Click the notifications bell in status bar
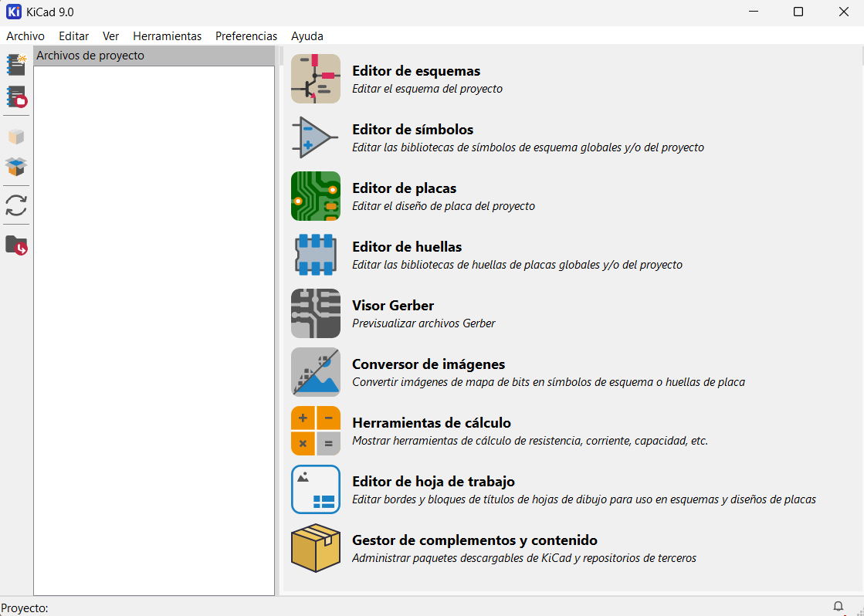 click(x=838, y=607)
